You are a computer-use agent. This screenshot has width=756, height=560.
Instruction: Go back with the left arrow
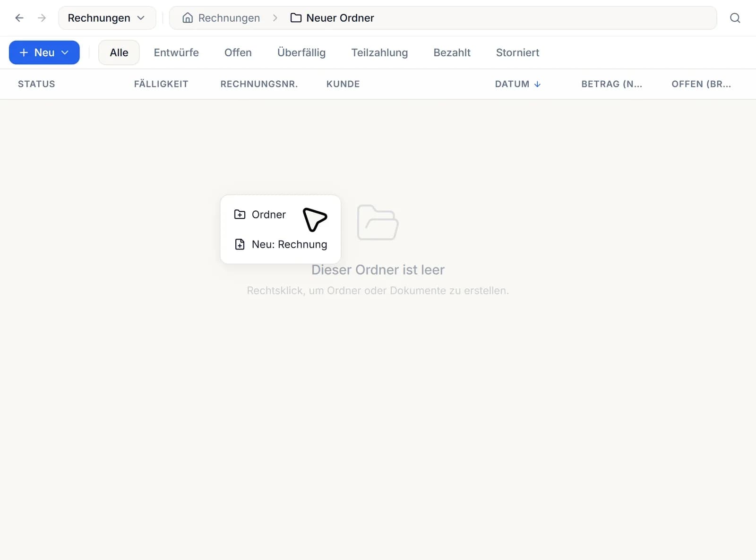(x=19, y=18)
